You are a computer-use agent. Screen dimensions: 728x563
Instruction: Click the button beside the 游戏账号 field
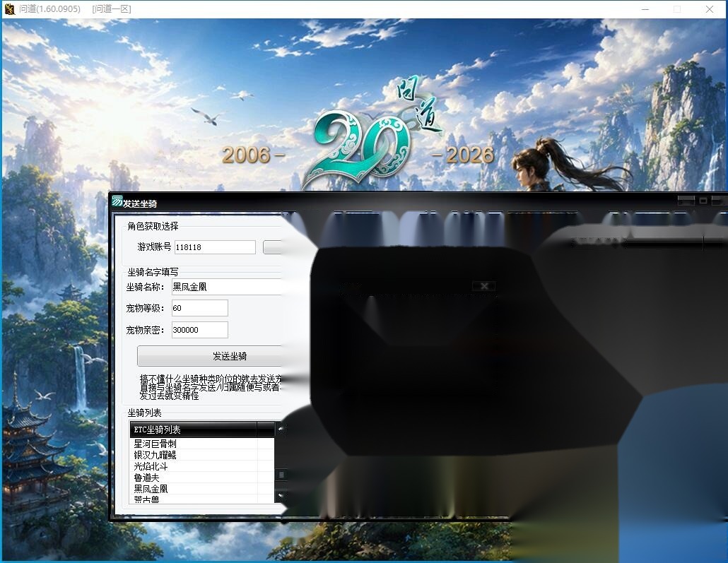point(272,247)
